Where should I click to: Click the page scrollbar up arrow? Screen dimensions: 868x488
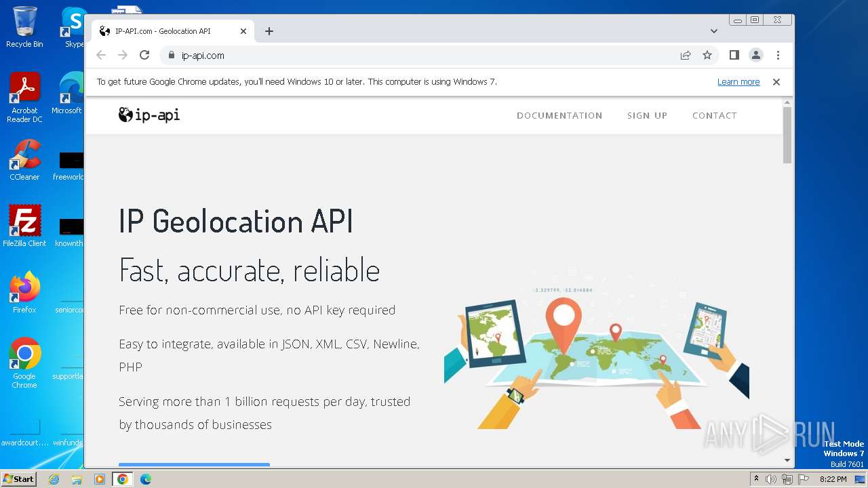pos(787,102)
